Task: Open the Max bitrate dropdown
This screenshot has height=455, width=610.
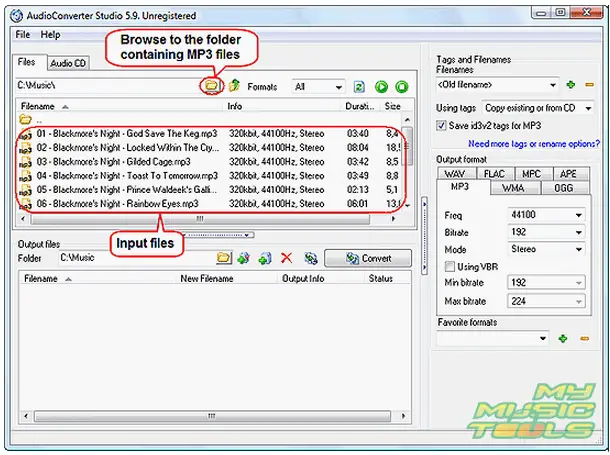Action: [578, 301]
